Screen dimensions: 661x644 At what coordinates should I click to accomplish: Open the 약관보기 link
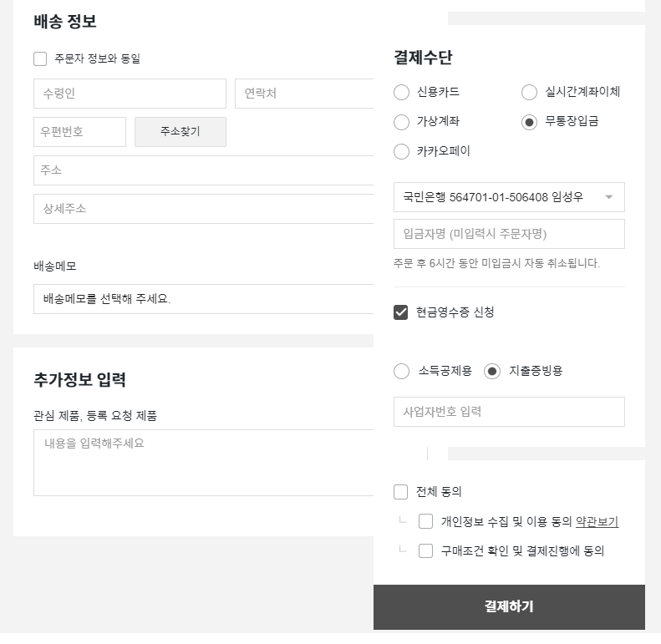click(597, 522)
